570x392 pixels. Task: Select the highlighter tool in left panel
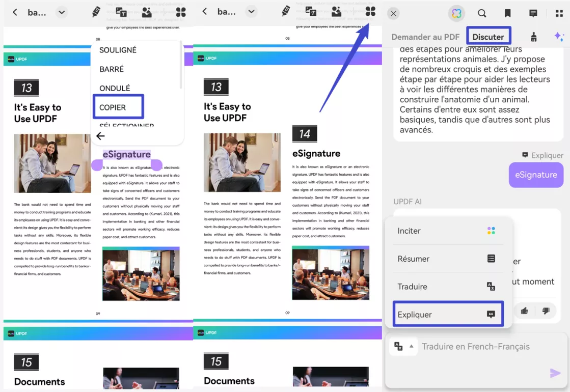96,12
